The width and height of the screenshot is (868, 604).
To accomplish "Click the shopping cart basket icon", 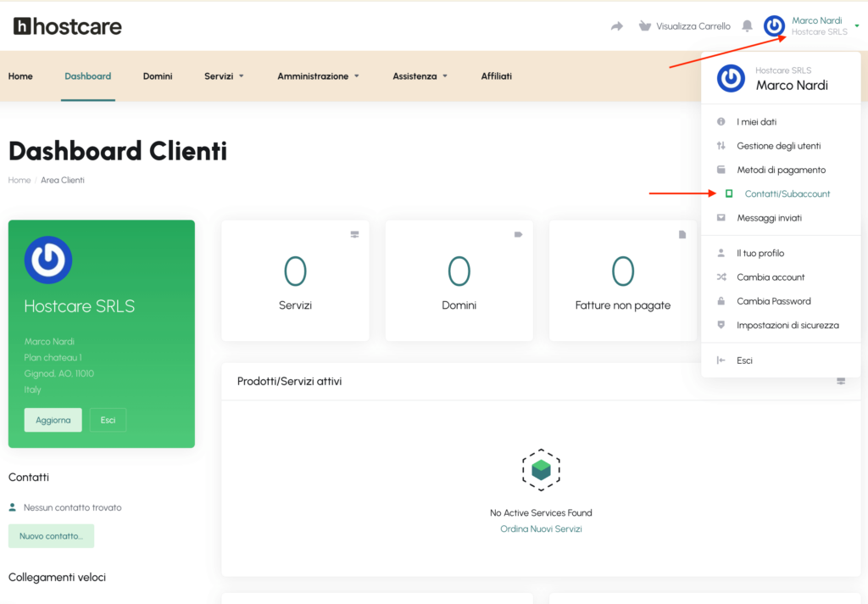I will tap(644, 26).
